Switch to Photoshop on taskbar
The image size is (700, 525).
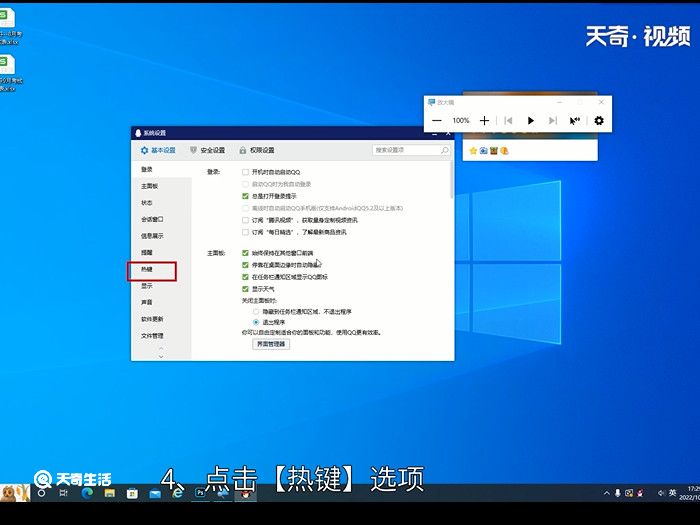coord(200,493)
